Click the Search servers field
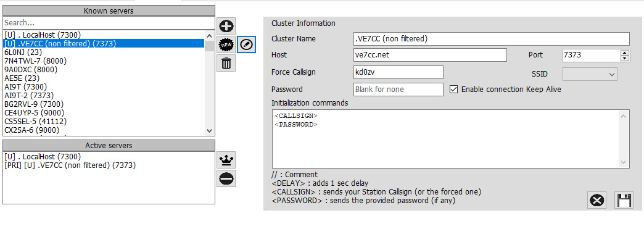644x234 pixels. [x=109, y=23]
